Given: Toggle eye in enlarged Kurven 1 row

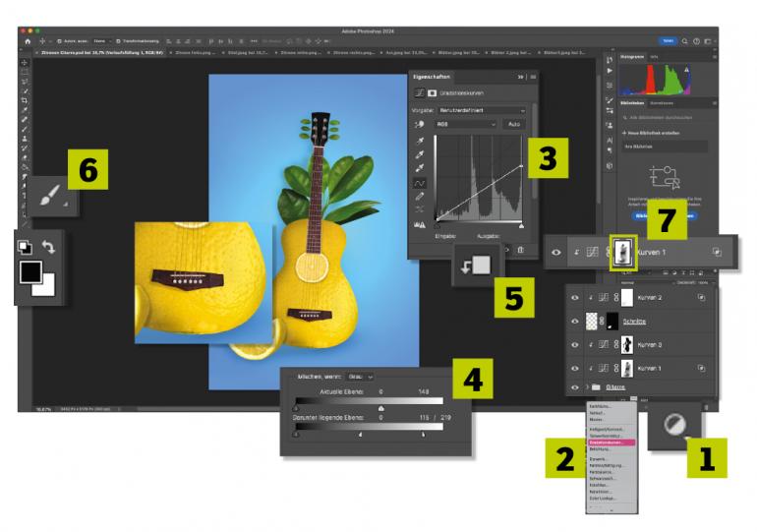Looking at the screenshot, I should [556, 252].
